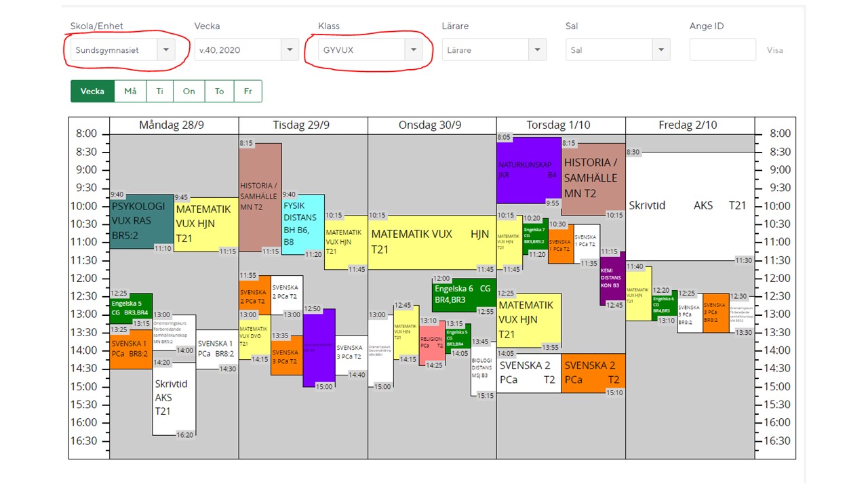Open Thursday's white SVENSKA 2 PCa T2 block
Viewport: 868px width, 488px height.
529,373
